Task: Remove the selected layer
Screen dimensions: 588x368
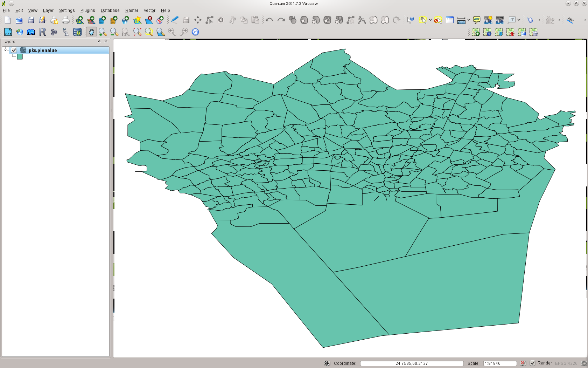Action: 149,20
